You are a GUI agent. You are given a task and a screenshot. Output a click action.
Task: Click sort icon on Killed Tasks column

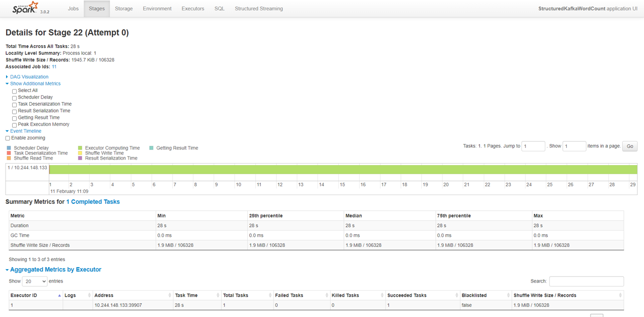[x=382, y=295]
